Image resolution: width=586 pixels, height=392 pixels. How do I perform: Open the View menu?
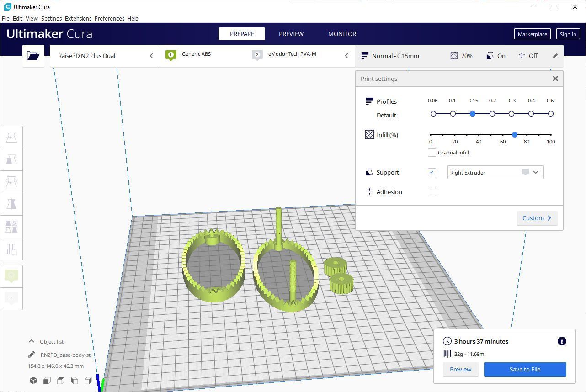click(x=32, y=19)
